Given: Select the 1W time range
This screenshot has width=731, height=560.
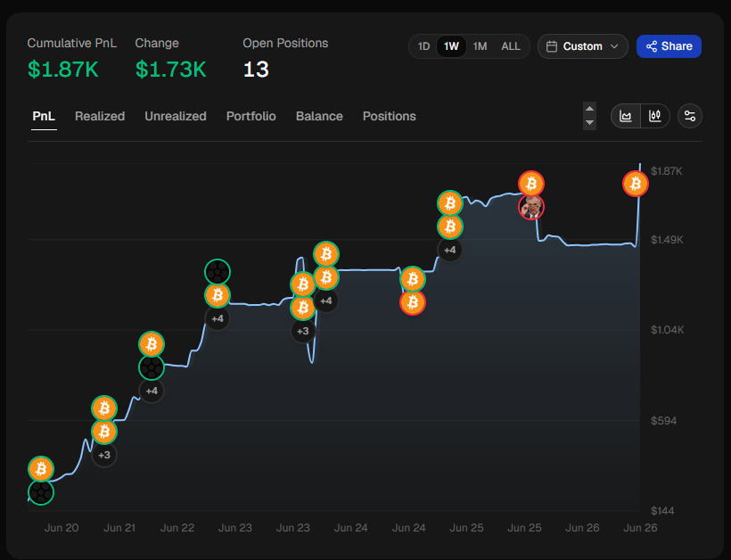Looking at the screenshot, I should (451, 46).
